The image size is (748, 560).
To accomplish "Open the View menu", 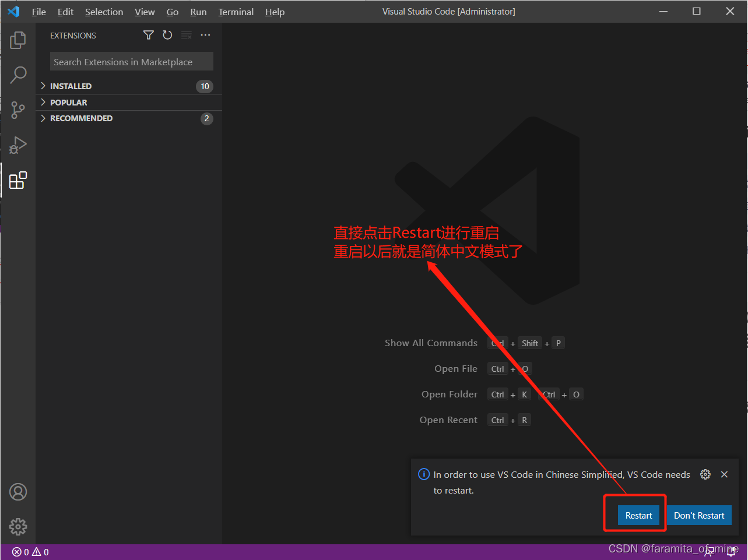I will point(145,12).
